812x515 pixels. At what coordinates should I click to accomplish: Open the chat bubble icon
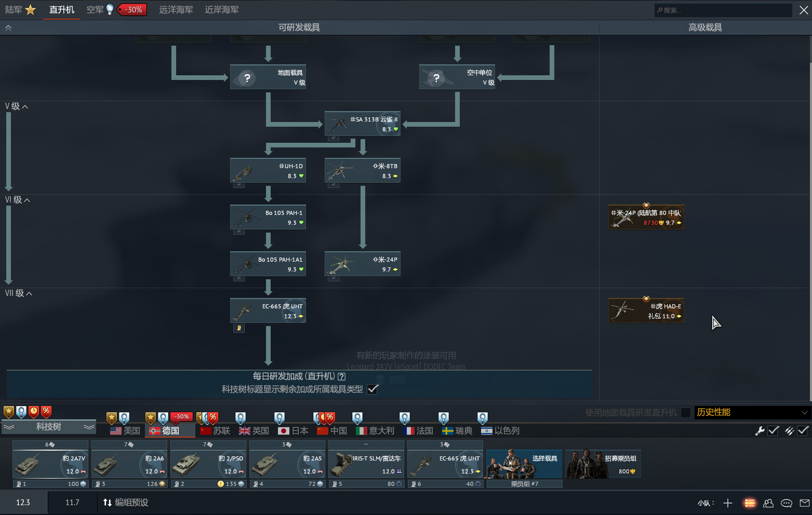[787, 503]
